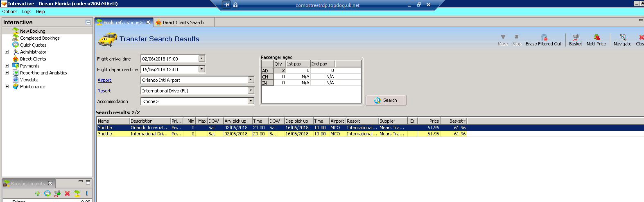Viewport: 644px width, 202px height.
Task: Open the Options menu
Action: tap(10, 11)
